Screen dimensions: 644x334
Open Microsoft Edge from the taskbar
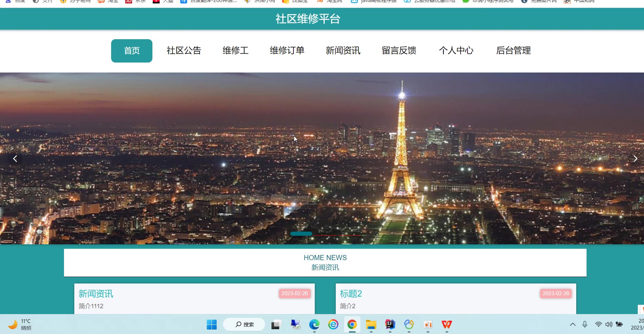tap(314, 324)
